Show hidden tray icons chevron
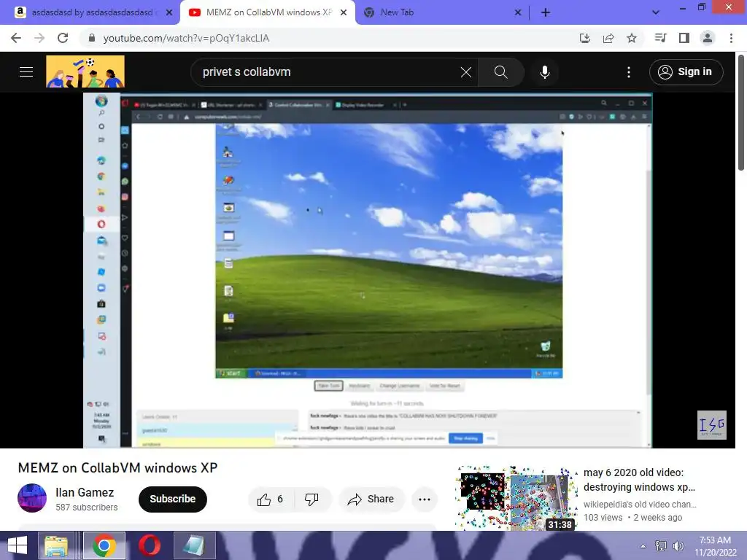This screenshot has width=747, height=560. tap(643, 545)
